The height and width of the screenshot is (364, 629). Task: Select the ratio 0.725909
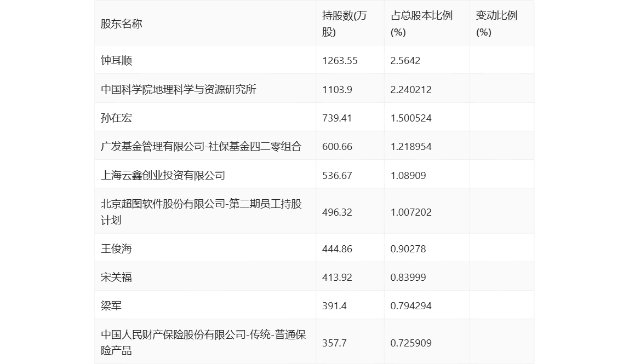coord(411,343)
